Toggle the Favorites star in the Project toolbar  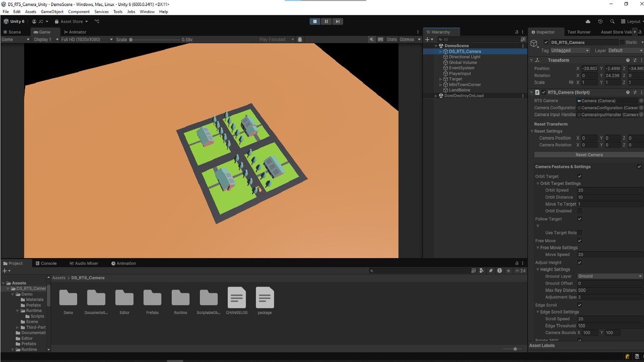[509, 270]
